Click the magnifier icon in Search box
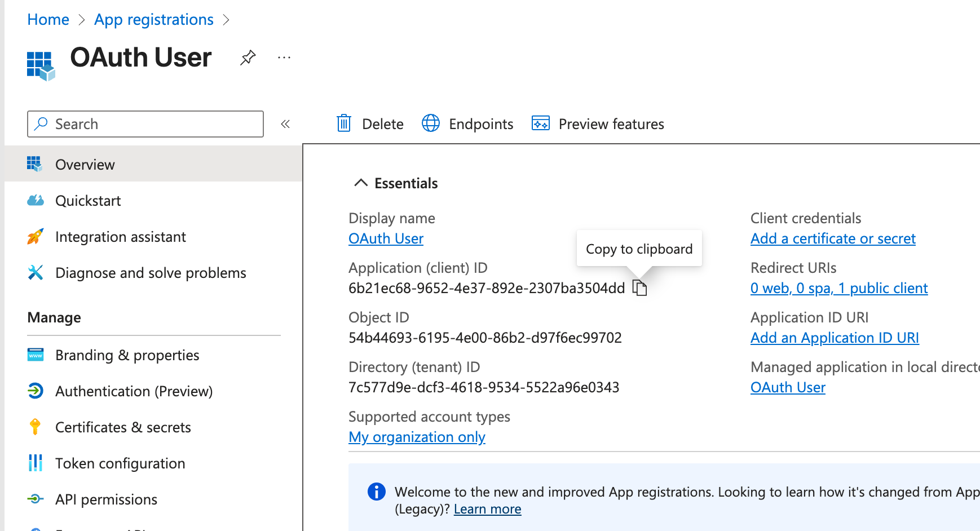 pos(41,124)
